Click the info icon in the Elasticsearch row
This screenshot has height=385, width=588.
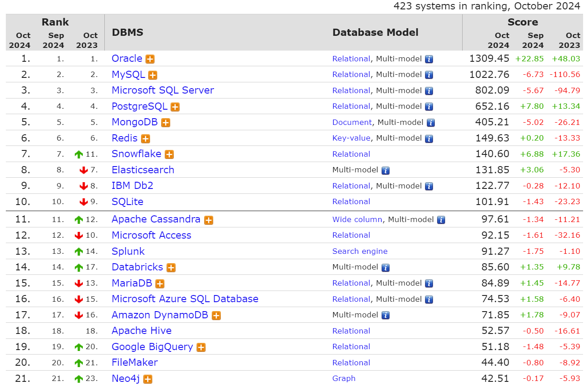(386, 171)
